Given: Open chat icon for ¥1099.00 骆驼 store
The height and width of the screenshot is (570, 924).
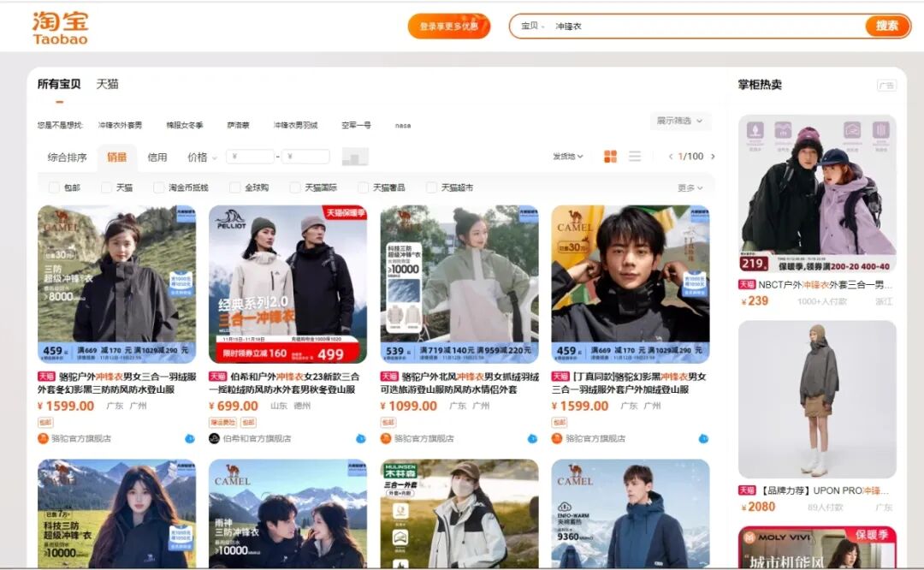Looking at the screenshot, I should click(x=532, y=438).
